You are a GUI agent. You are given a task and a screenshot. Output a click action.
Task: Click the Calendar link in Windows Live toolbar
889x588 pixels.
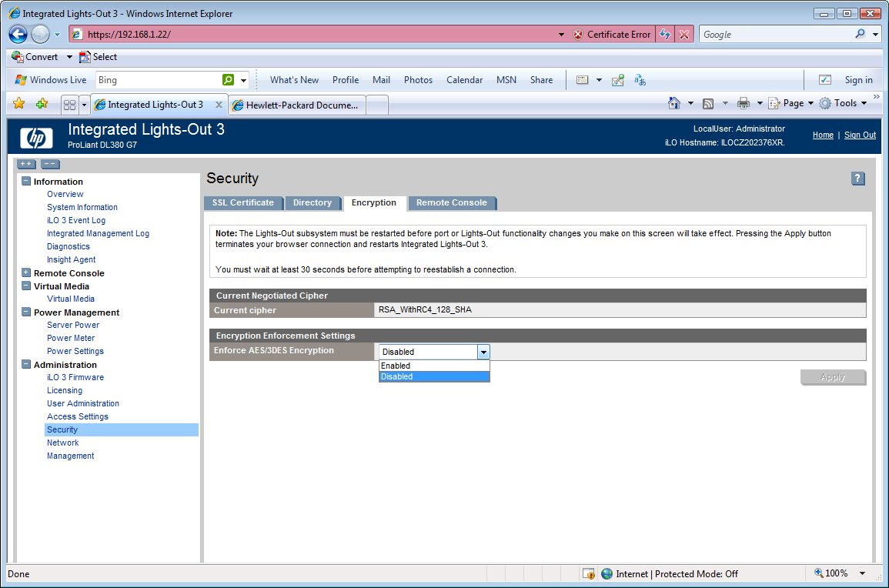click(x=464, y=80)
